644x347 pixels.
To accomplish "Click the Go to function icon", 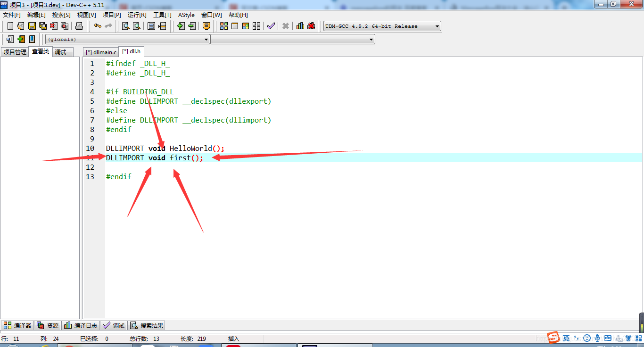I will pyautogui.click(x=151, y=26).
